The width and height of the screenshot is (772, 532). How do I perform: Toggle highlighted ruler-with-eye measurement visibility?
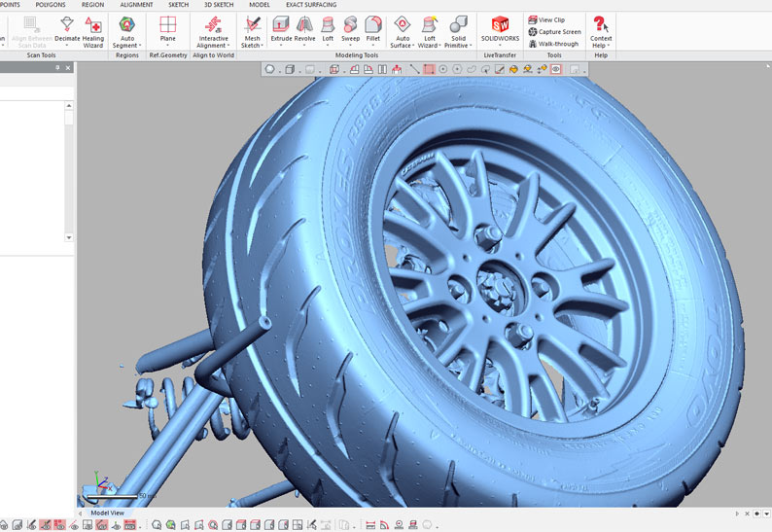tap(130, 524)
